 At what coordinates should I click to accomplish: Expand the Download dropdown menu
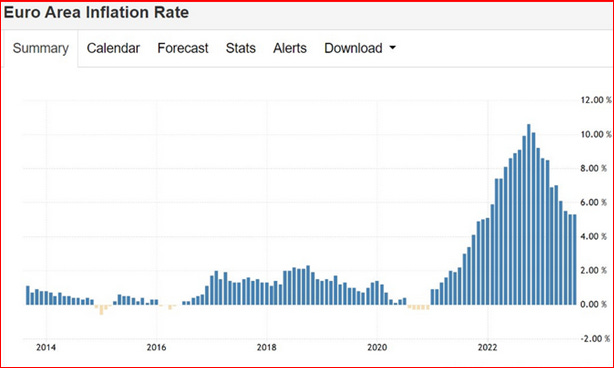click(360, 48)
